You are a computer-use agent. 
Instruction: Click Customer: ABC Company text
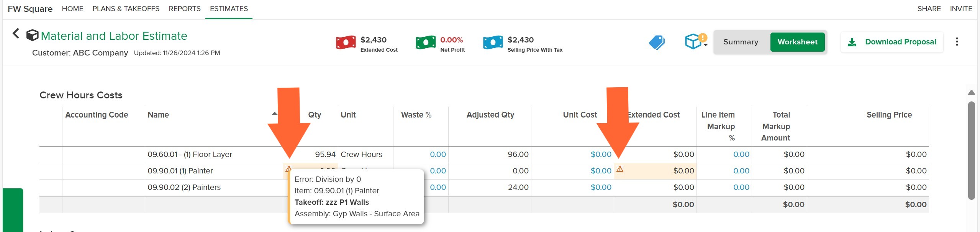click(x=80, y=53)
